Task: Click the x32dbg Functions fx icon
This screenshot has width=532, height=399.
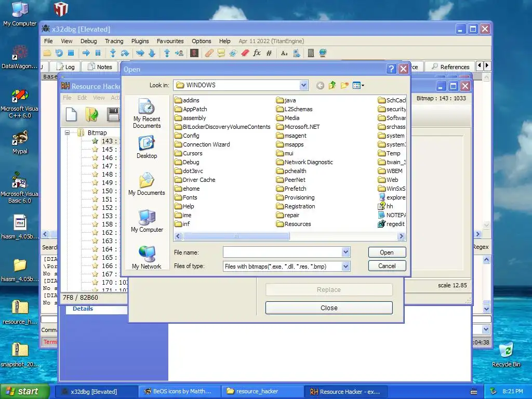Action: (257, 53)
